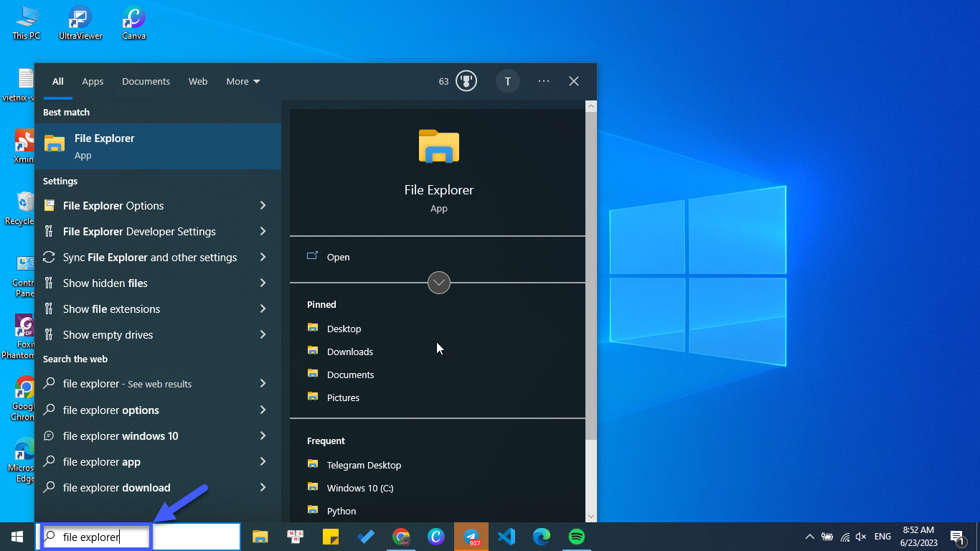This screenshot has height=551, width=980.
Task: Show hidden system tray icons
Action: pos(810,537)
